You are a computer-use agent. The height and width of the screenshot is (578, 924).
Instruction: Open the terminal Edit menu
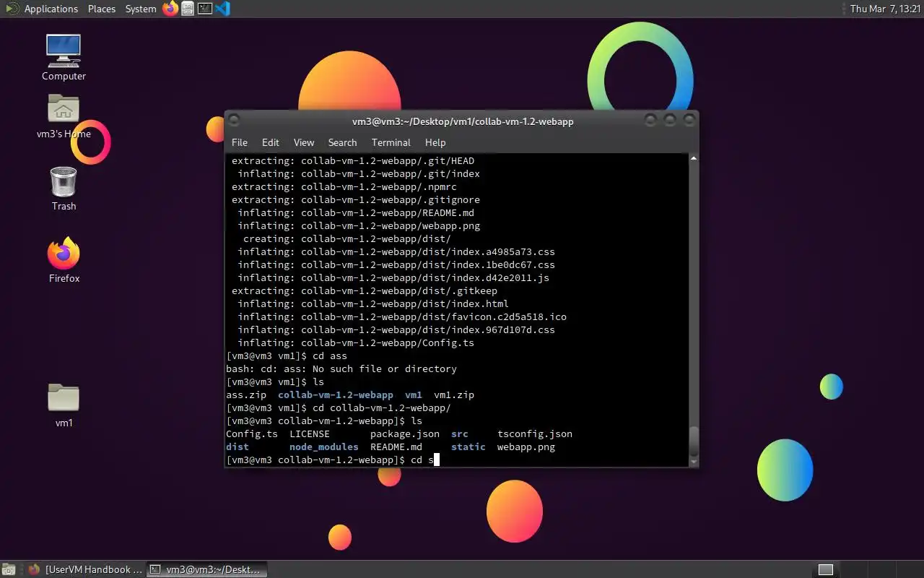coord(271,142)
